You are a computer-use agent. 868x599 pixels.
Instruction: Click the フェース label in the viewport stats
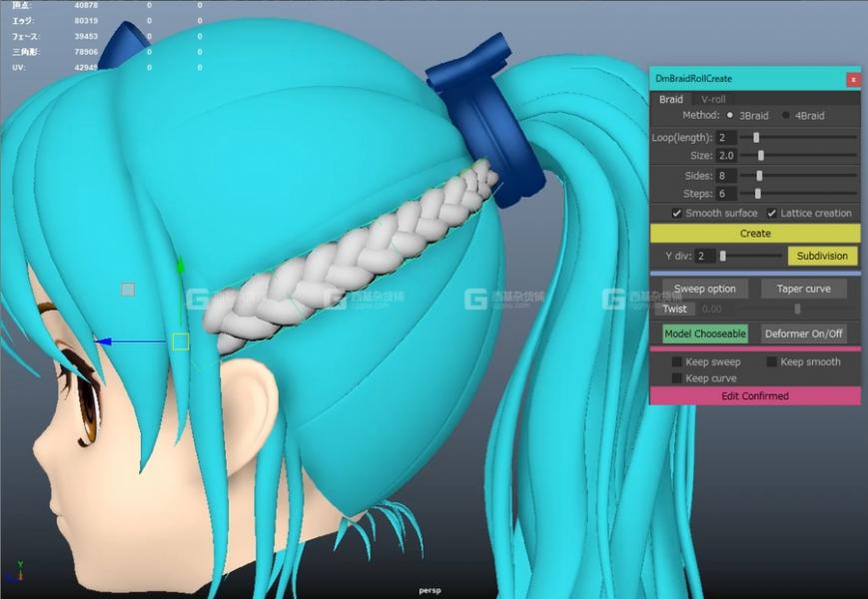[26, 37]
